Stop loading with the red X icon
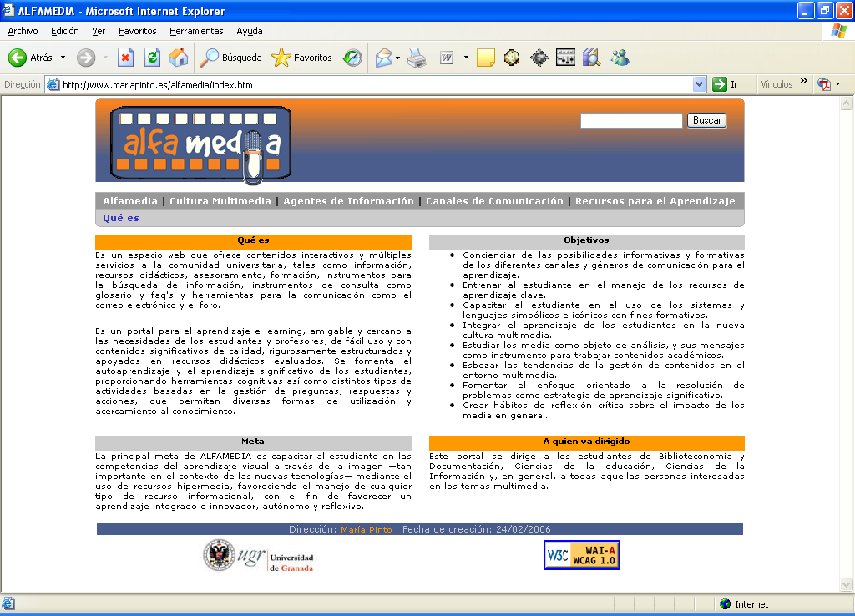Image resolution: width=855 pixels, height=616 pixels. pos(125,58)
